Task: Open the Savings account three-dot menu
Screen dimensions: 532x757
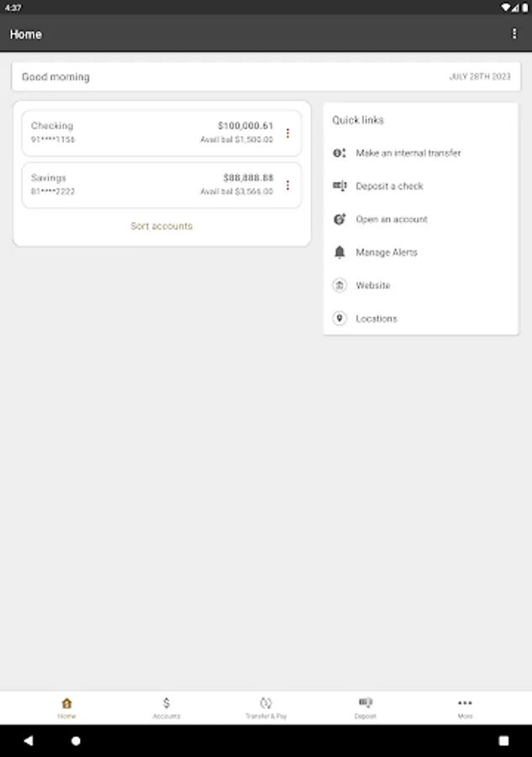Action: click(287, 185)
